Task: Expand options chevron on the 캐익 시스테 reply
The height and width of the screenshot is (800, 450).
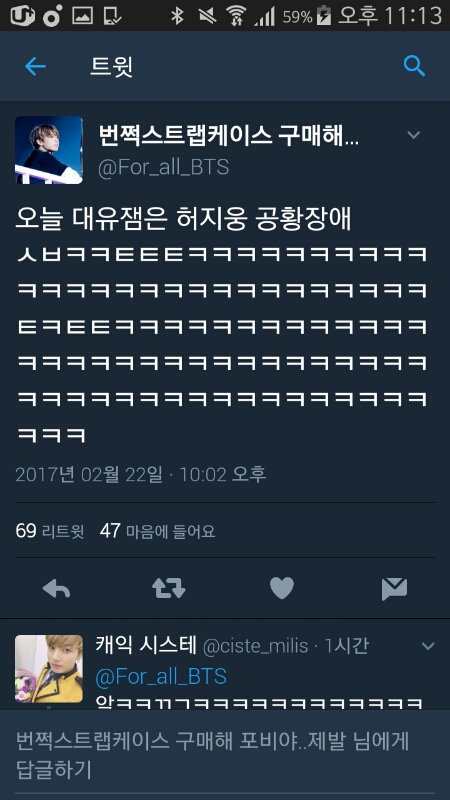Action: pyautogui.click(x=428, y=646)
